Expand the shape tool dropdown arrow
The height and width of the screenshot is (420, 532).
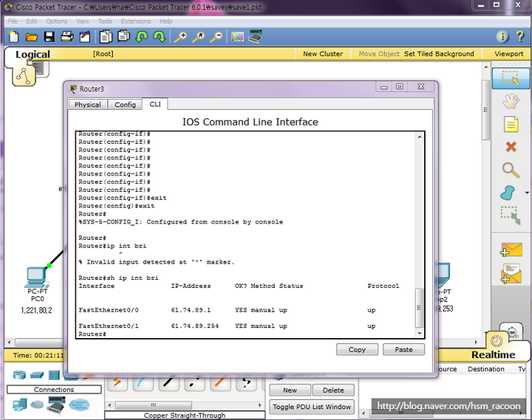point(527,193)
